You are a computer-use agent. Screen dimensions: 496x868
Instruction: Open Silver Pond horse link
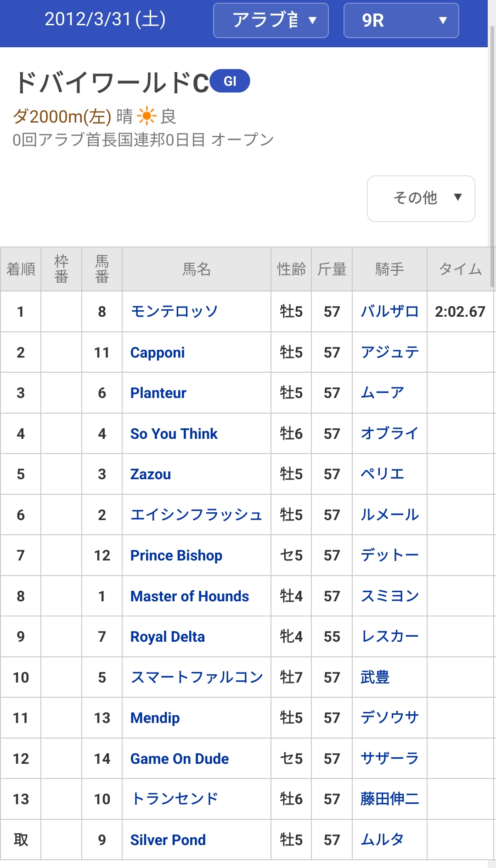pos(168,840)
